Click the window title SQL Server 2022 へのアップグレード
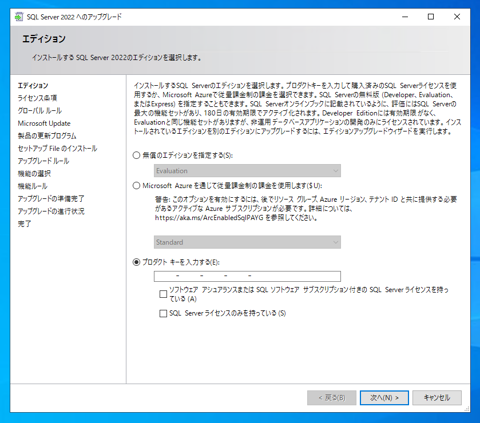 point(74,17)
